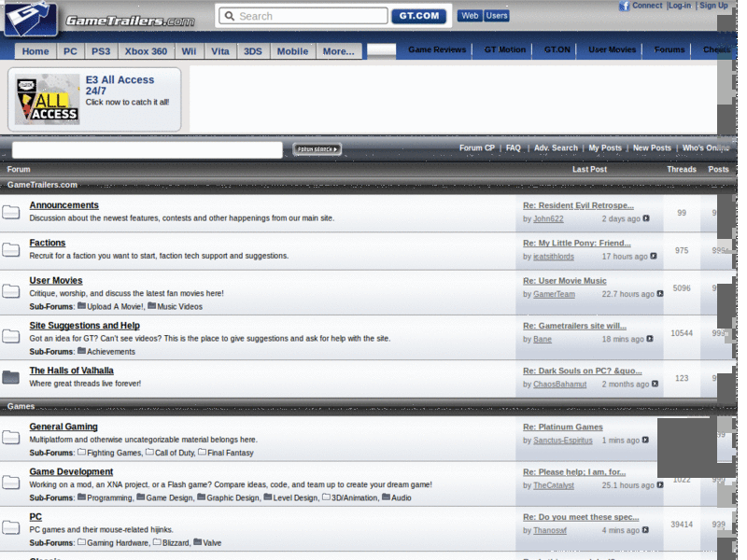Open the My Posts link
This screenshot has height=560, width=747.
click(605, 148)
